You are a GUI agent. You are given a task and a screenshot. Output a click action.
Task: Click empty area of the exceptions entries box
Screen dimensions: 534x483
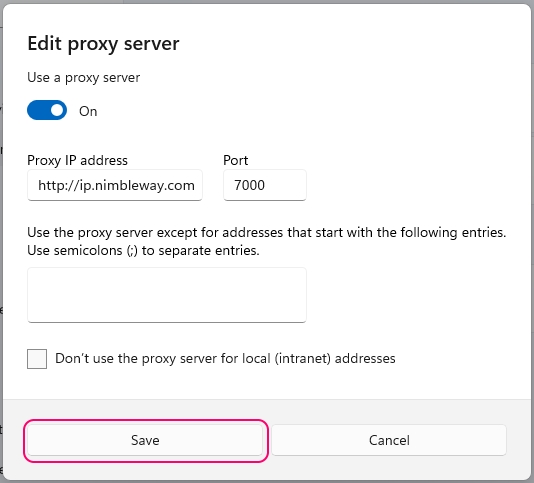click(167, 295)
